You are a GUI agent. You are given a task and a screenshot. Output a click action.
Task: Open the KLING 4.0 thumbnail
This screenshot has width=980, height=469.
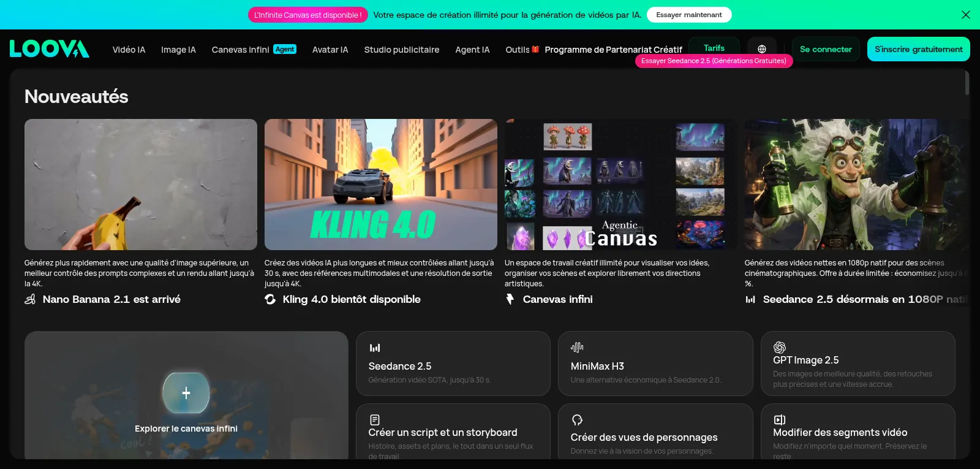(x=381, y=185)
